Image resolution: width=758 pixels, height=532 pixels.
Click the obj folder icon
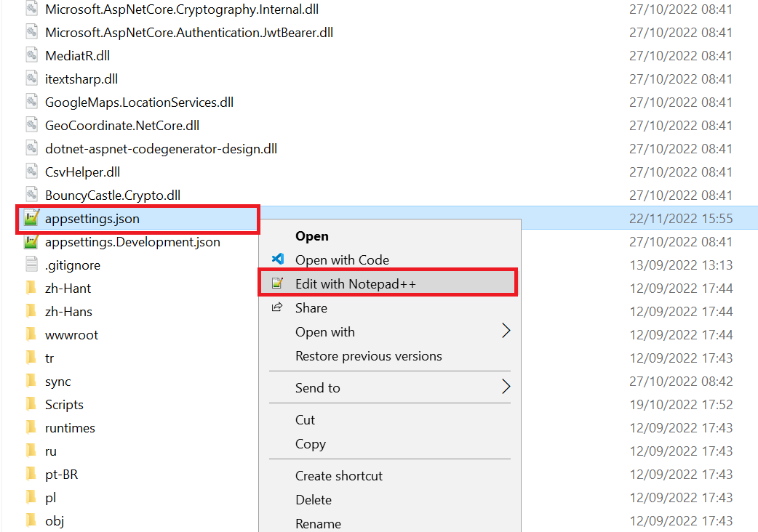(31, 520)
